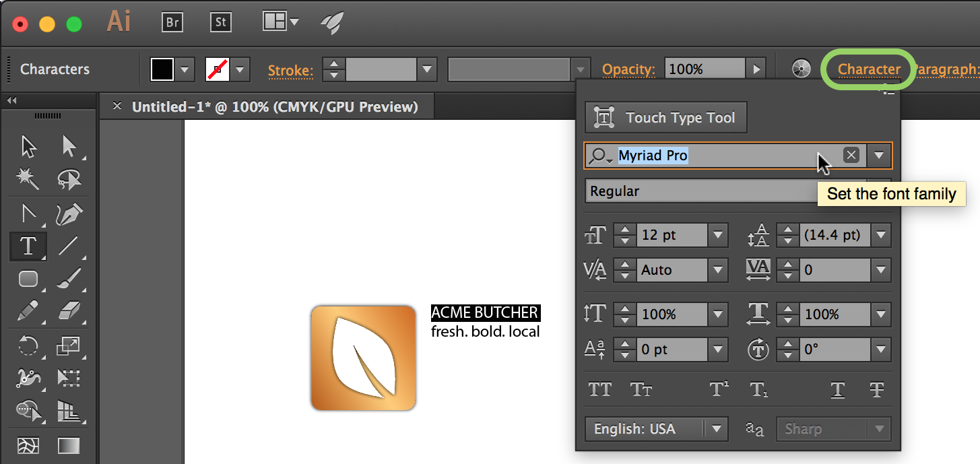Select the Type tool in toolbox
Screen dimensions: 980x464
pos(28,246)
